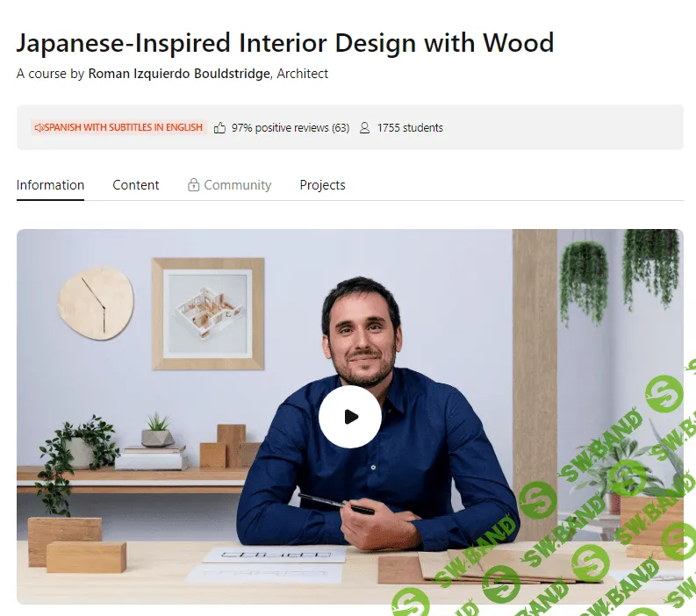Open Roman Izquierdo Bouldstridge's profile link
The image size is (696, 616).
click(179, 74)
